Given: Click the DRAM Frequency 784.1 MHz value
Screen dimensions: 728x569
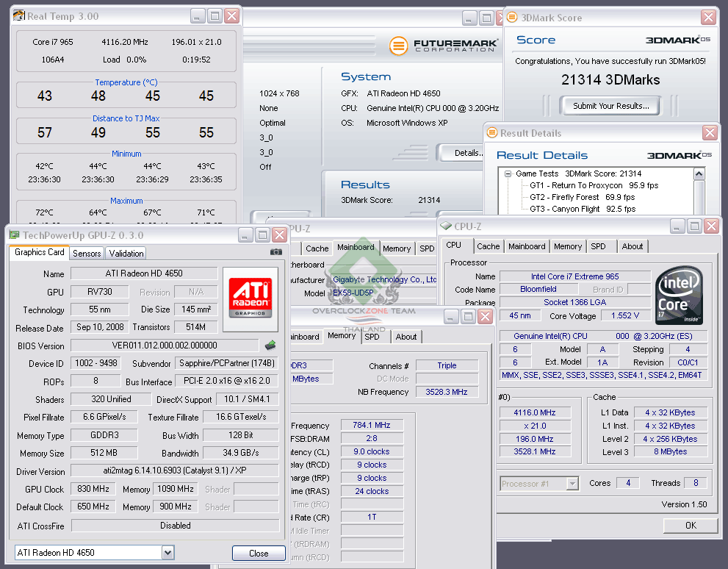Looking at the screenshot, I should pos(372,425).
